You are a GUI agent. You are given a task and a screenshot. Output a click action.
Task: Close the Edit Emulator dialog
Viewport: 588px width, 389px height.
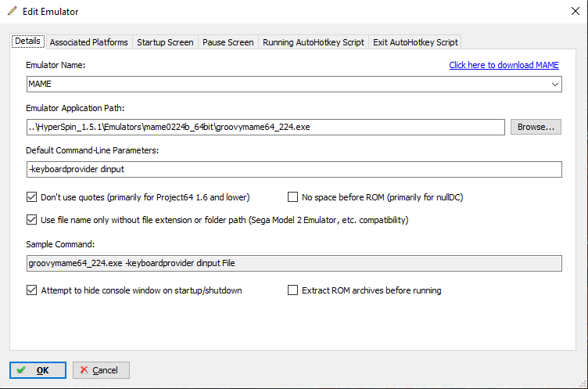point(575,11)
